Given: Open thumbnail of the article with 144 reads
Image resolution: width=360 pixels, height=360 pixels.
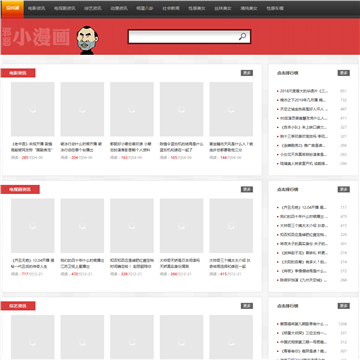Looking at the screenshot, I should pyautogui.click(x=231, y=109).
